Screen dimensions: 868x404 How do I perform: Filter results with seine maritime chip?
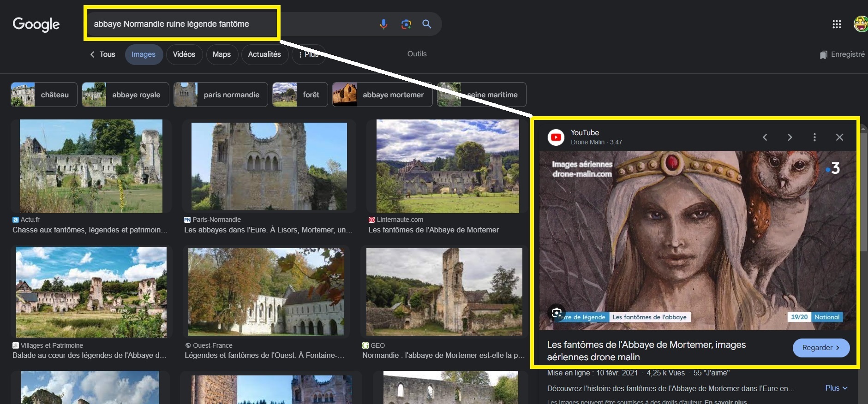pos(482,95)
